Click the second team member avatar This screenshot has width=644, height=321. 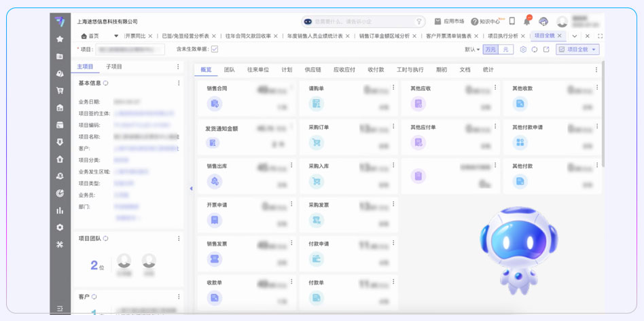coord(149,260)
